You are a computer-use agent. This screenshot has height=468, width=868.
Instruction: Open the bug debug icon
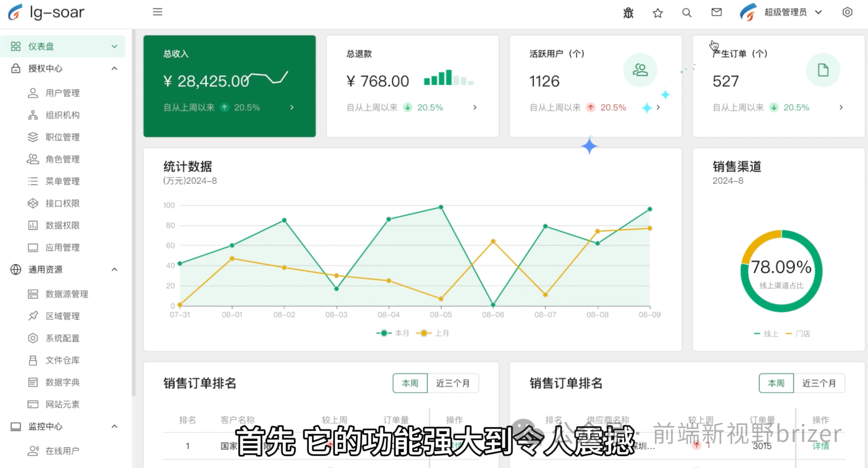click(x=628, y=13)
